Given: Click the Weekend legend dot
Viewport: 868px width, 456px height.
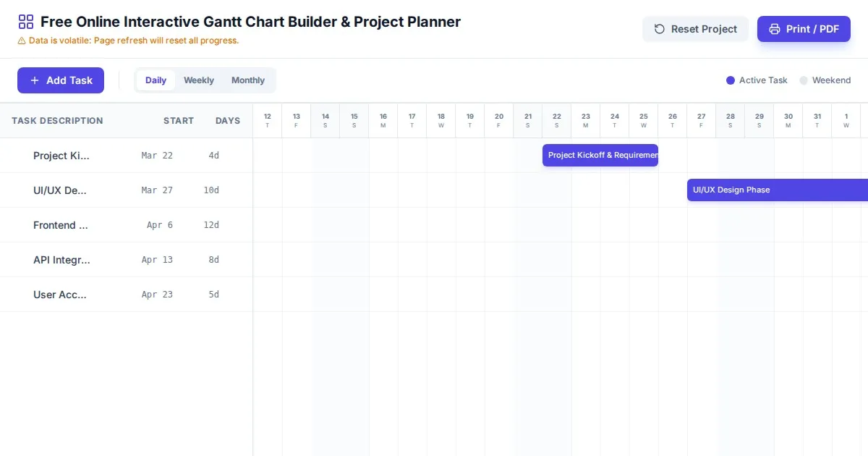Looking at the screenshot, I should coord(804,80).
